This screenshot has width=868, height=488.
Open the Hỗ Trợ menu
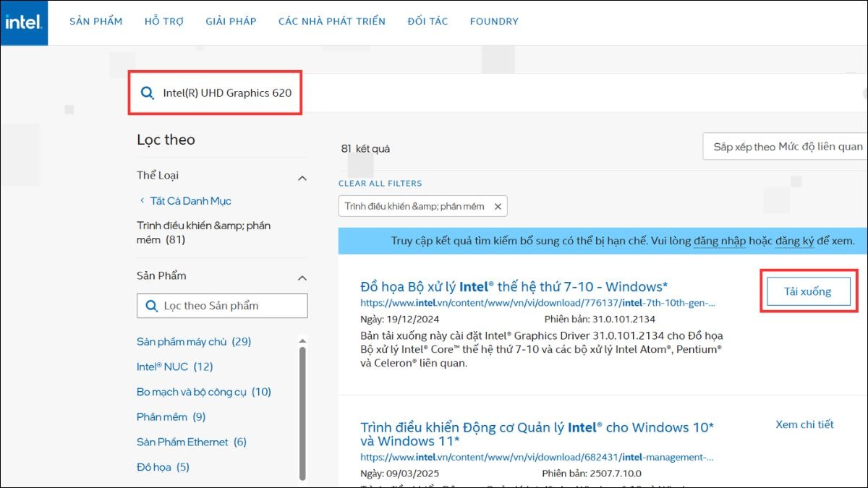(x=164, y=21)
